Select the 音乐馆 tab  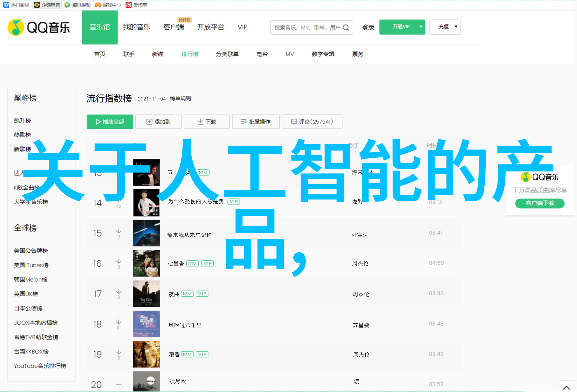click(x=100, y=27)
